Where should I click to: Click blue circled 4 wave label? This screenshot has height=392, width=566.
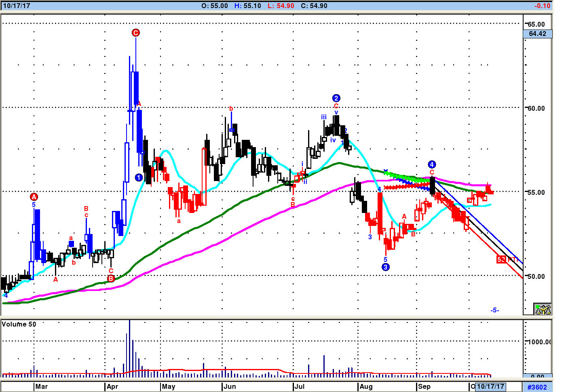pos(432,164)
